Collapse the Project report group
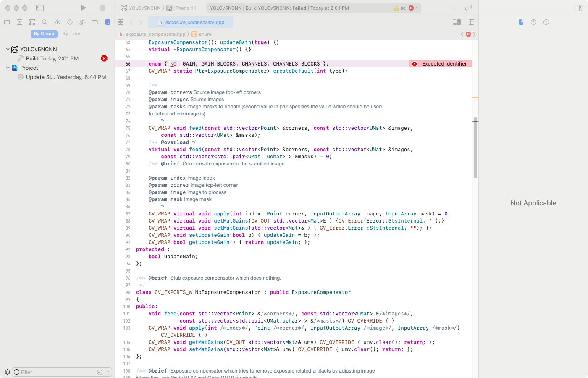The height and width of the screenshot is (378, 588). click(x=8, y=68)
